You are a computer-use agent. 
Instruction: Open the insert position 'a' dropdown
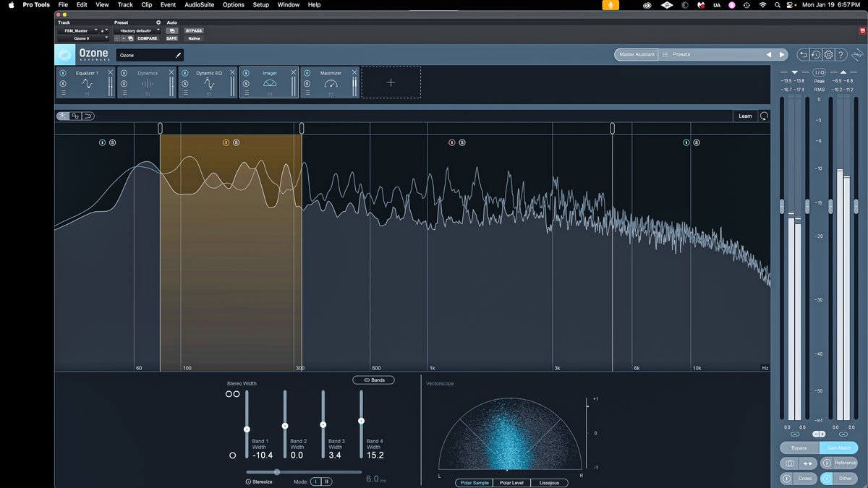tap(103, 30)
